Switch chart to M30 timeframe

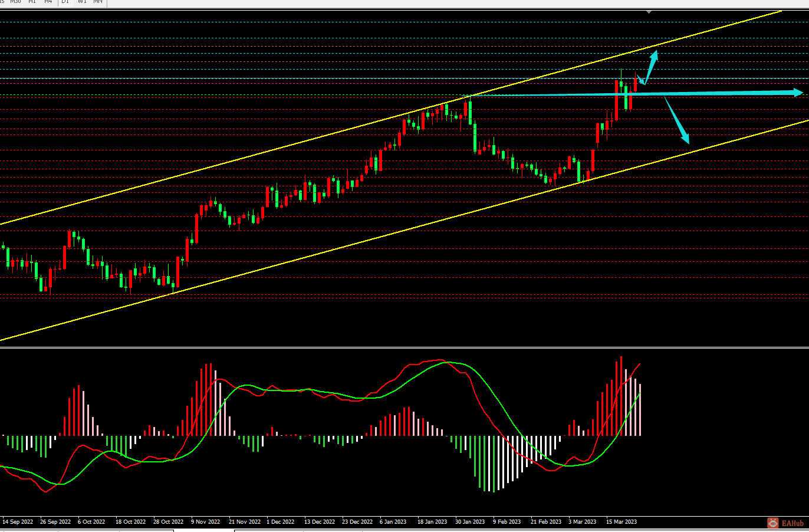[x=15, y=2]
